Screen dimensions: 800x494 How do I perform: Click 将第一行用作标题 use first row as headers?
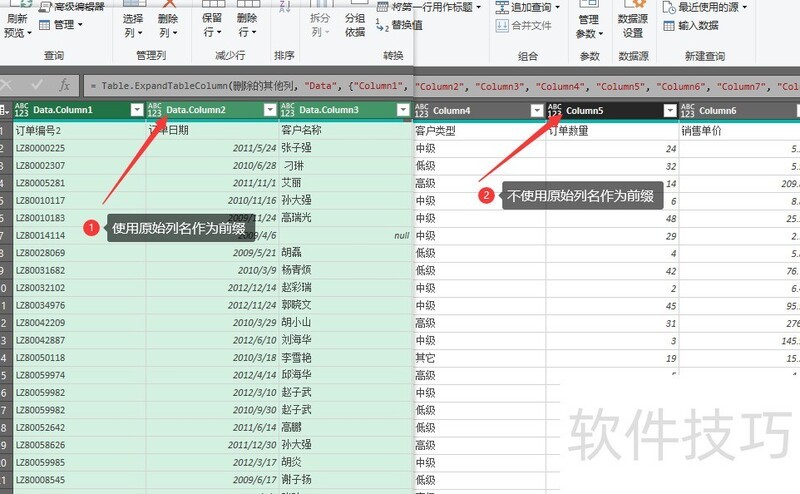(x=429, y=7)
